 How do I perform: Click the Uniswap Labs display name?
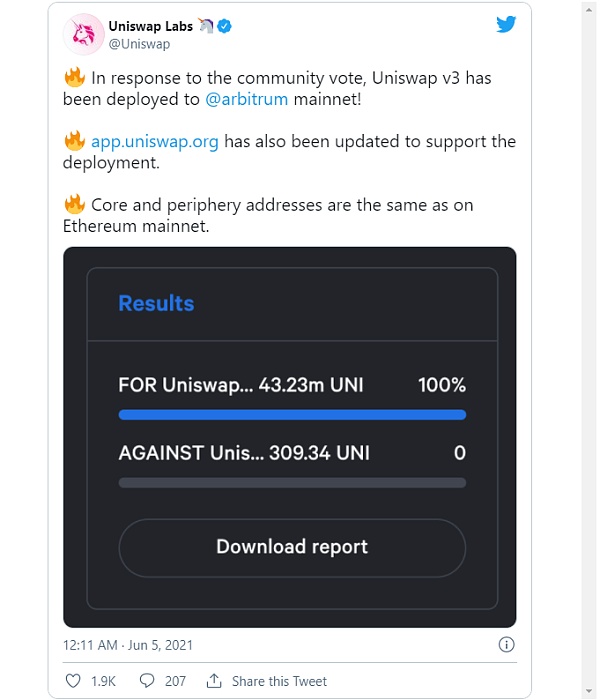tap(151, 26)
